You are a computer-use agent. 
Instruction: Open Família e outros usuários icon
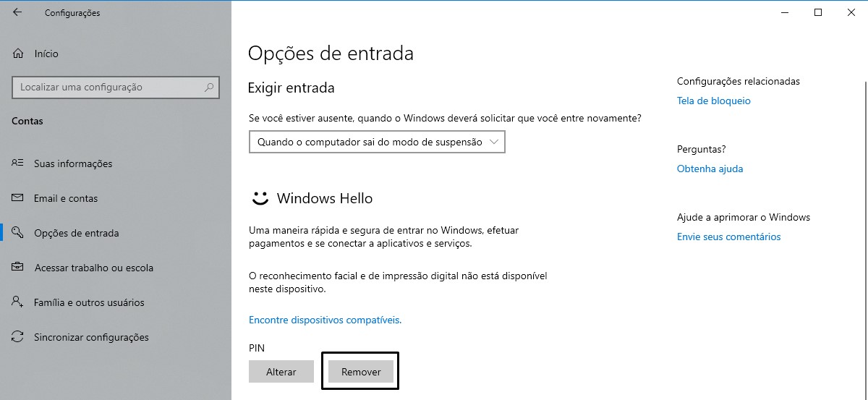point(18,302)
